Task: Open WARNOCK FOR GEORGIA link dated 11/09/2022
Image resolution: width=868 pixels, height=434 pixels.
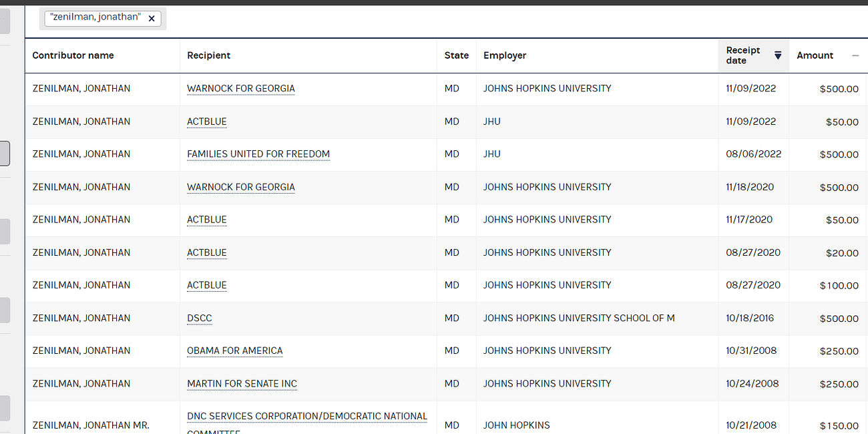Action: 241,88
